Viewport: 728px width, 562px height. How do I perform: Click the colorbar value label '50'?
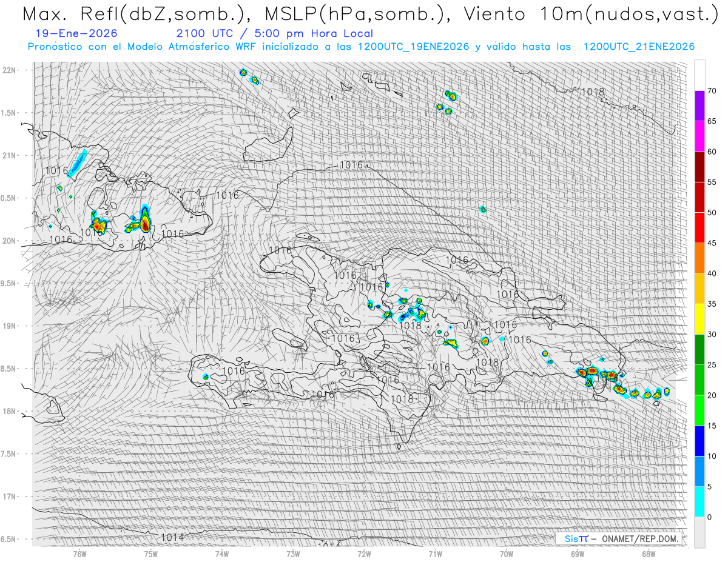[x=712, y=213]
